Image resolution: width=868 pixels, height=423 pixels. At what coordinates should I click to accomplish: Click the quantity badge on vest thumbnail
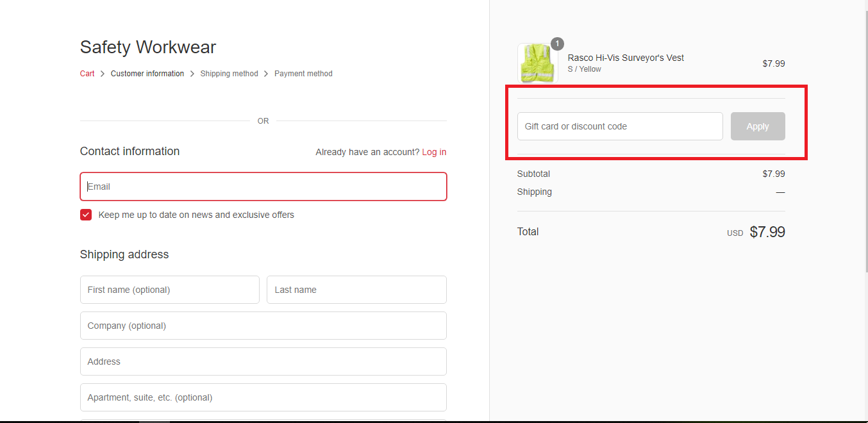coord(557,44)
